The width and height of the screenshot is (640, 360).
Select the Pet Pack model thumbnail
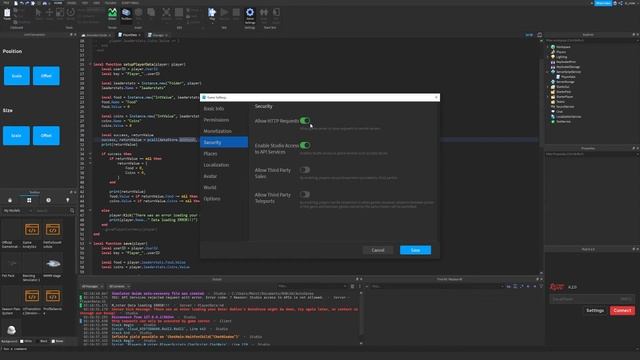click(x=11, y=263)
